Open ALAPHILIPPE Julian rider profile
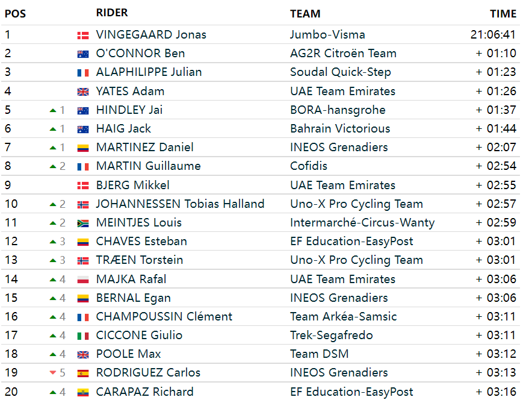Screen dimensions: 532x400 (149, 72)
